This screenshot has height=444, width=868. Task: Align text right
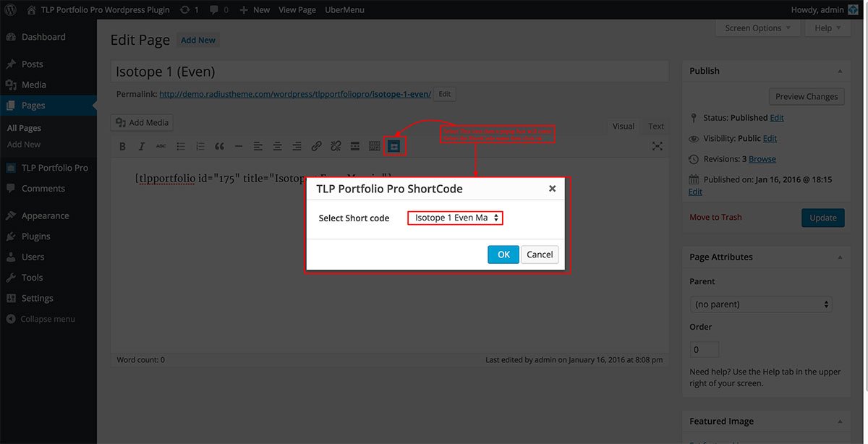[297, 146]
